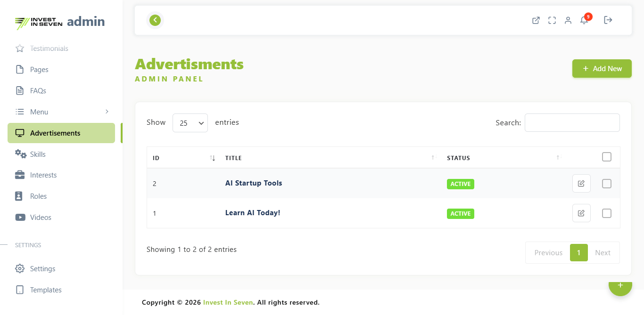Open the Invest In Seven footer link
The image size is (644, 315).
click(x=228, y=303)
